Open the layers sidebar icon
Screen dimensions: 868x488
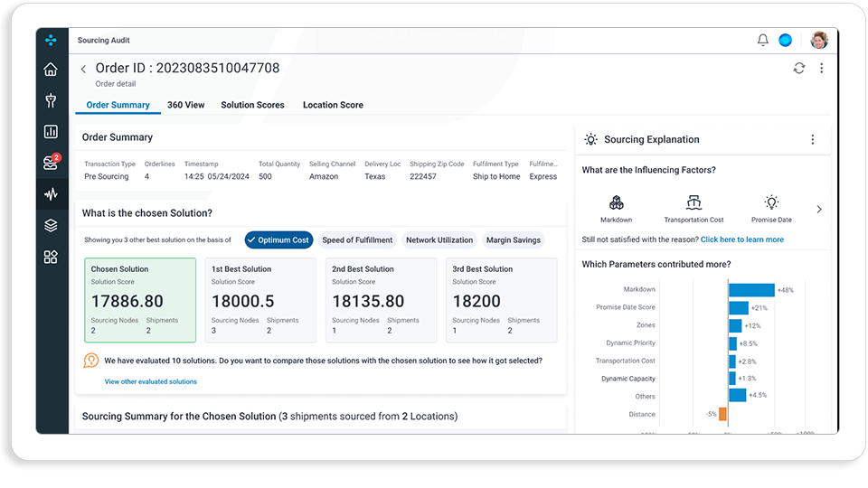click(x=51, y=225)
